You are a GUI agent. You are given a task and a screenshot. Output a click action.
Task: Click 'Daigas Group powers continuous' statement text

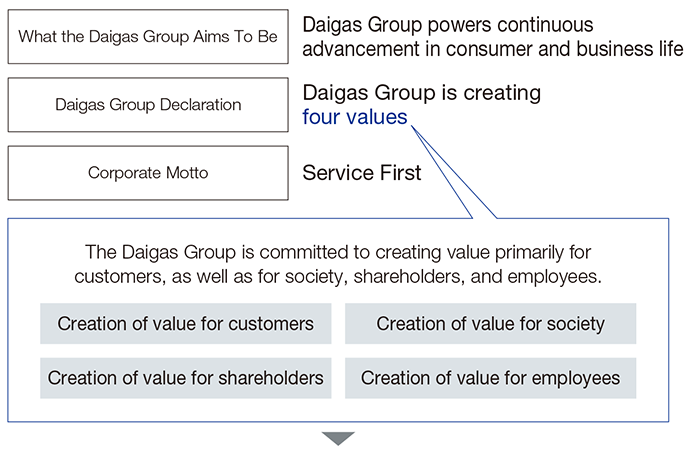point(448,25)
